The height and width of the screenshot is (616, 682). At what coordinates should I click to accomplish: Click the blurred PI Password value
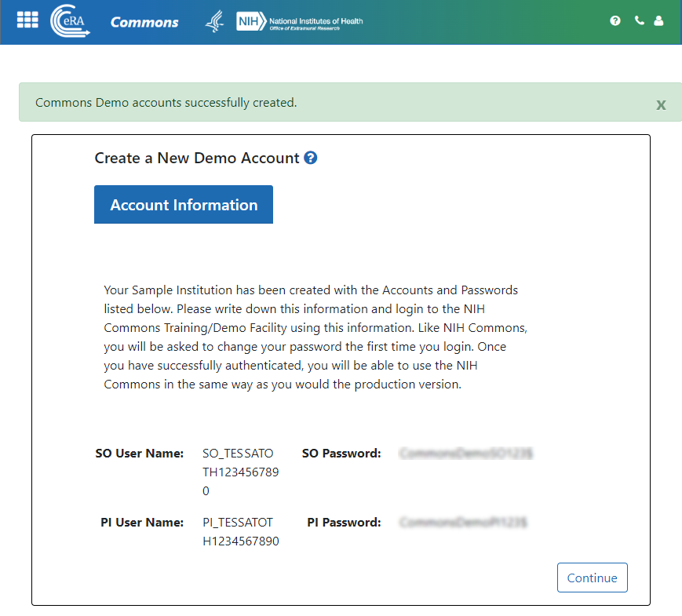pyautogui.click(x=463, y=522)
